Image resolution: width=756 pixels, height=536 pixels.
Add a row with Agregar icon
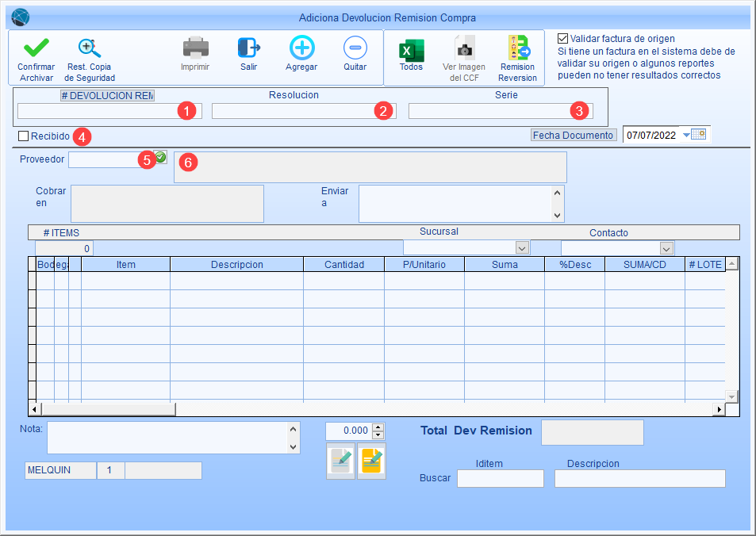(x=301, y=48)
